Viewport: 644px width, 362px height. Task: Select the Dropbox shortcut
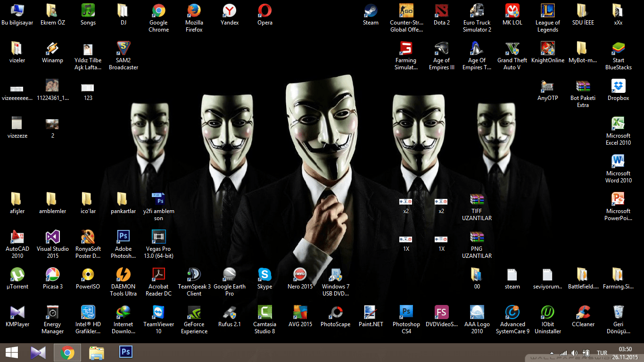pos(619,90)
